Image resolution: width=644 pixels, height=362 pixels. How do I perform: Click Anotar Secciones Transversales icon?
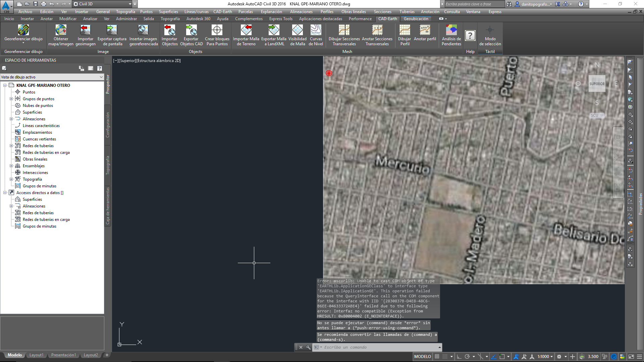tap(377, 30)
